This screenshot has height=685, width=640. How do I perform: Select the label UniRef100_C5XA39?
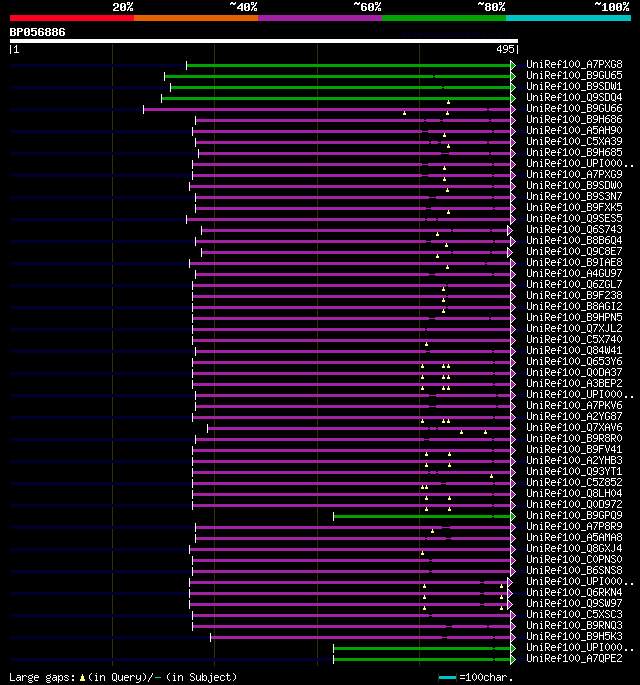pos(574,142)
